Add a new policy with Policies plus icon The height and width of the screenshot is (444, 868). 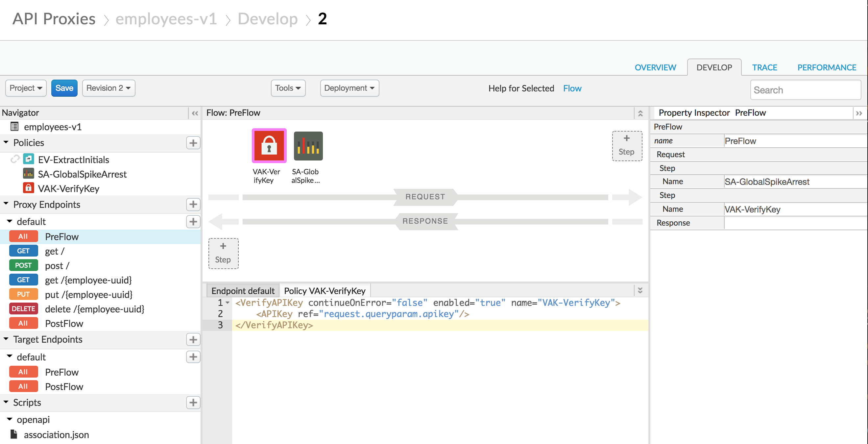[193, 143]
